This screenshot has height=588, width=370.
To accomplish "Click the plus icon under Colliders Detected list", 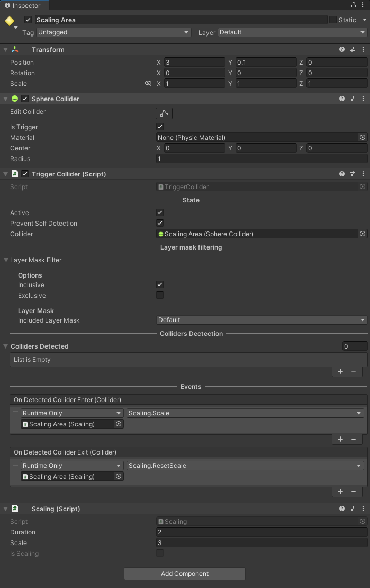I will tap(340, 371).
